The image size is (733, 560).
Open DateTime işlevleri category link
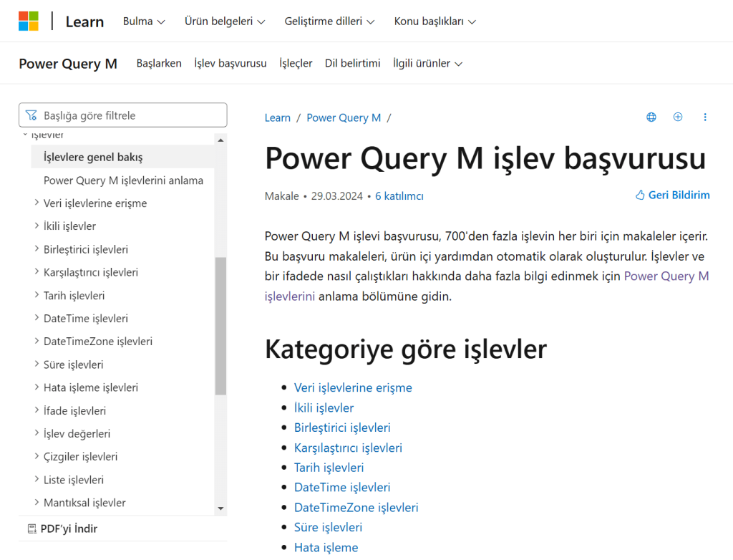[342, 487]
